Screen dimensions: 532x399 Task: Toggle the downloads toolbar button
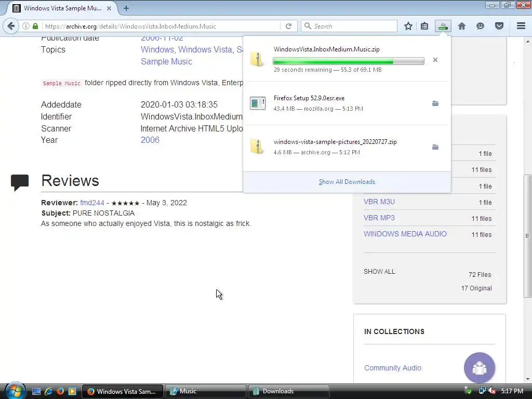point(443,26)
